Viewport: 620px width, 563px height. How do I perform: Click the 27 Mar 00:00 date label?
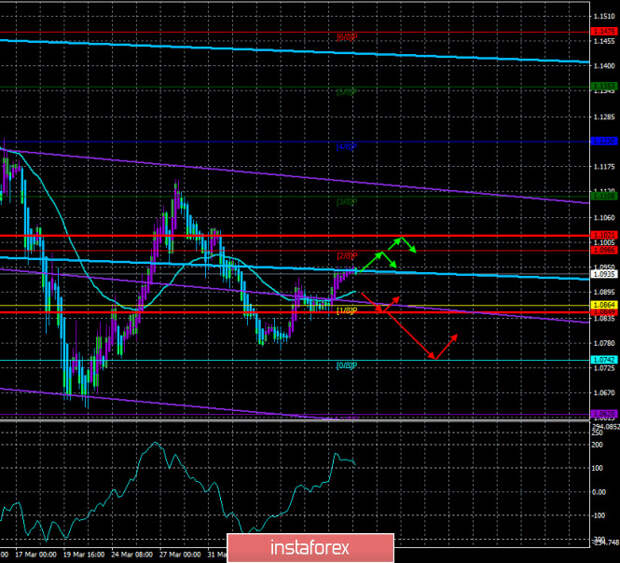(181, 555)
